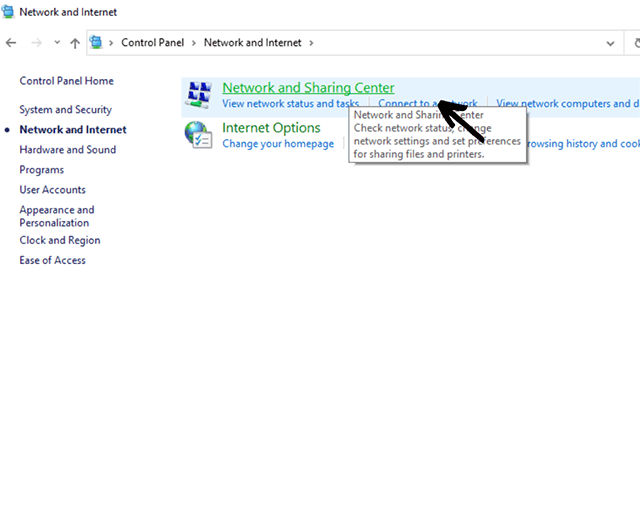The height and width of the screenshot is (512, 640).
Task: Click View network status and tasks
Action: point(291,104)
